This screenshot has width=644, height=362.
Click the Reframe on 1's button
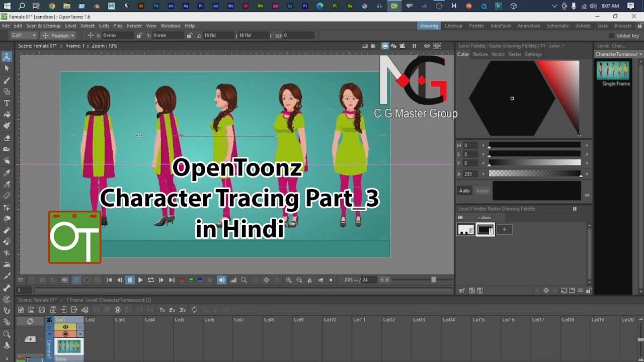pos(162,310)
